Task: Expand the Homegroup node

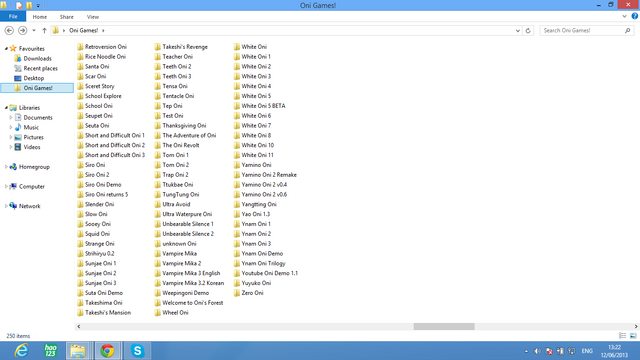Action: pos(6,167)
